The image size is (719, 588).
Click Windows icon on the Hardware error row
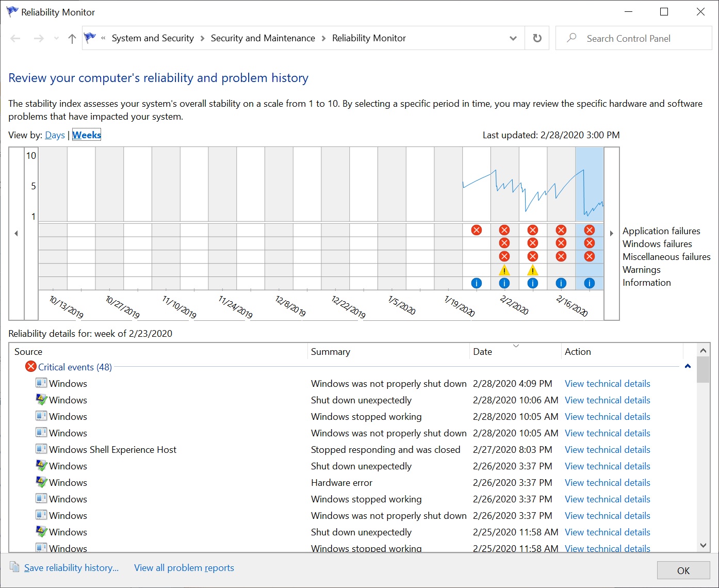[x=41, y=482]
